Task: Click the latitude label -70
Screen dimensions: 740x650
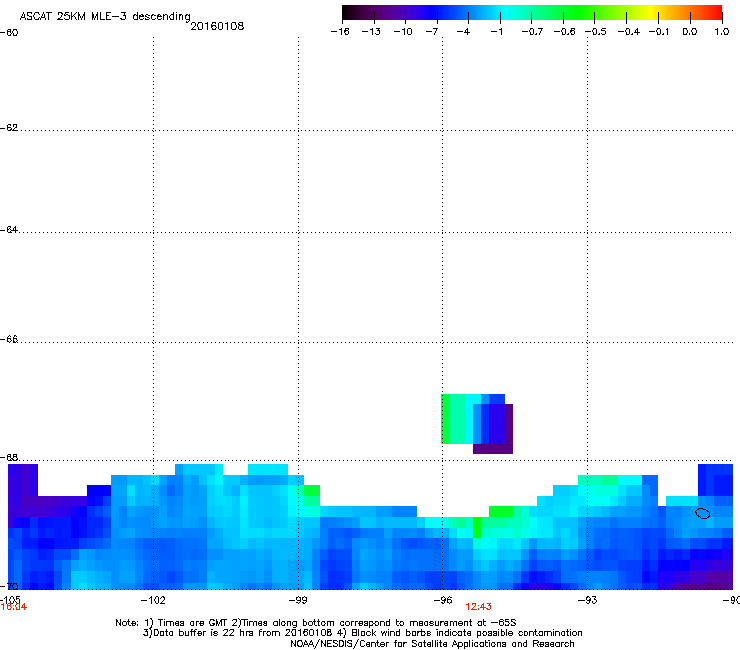Action: pyautogui.click(x=9, y=587)
